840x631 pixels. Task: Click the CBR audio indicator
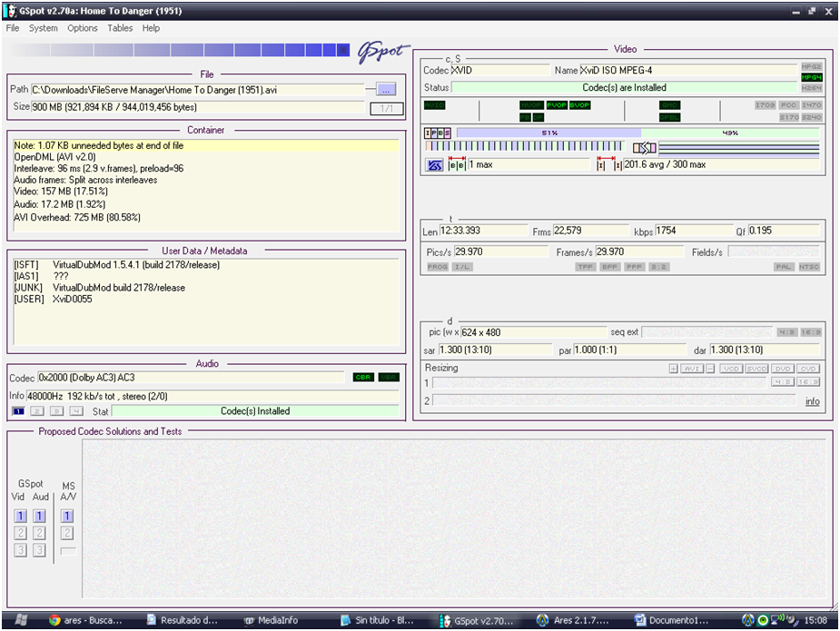click(x=364, y=377)
